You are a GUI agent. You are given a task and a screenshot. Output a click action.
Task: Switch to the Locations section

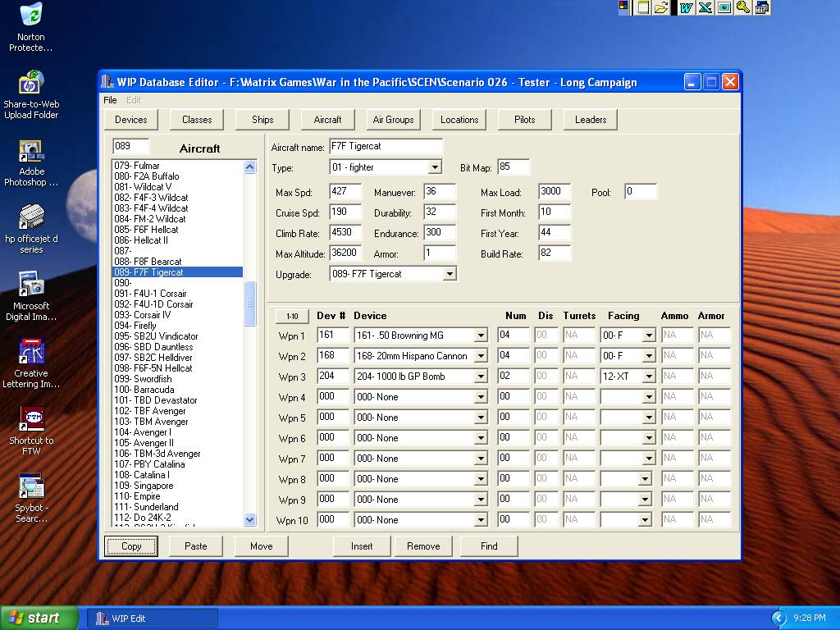(459, 120)
